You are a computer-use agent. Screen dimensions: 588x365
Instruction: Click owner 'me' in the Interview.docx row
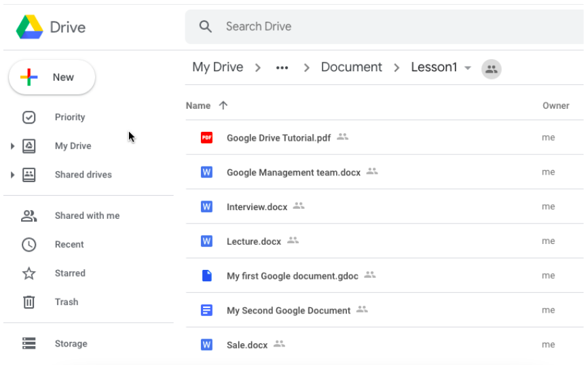tap(548, 207)
